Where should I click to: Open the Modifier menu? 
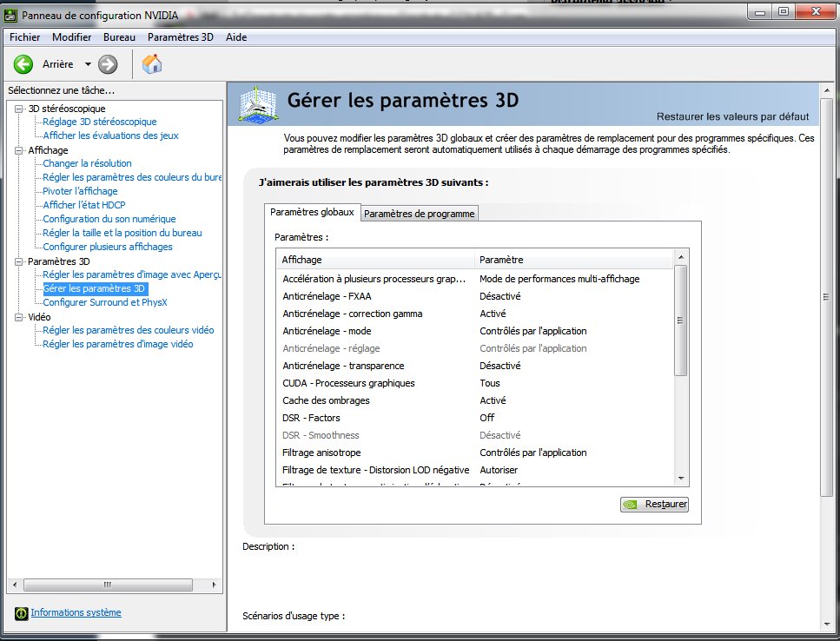[72, 37]
